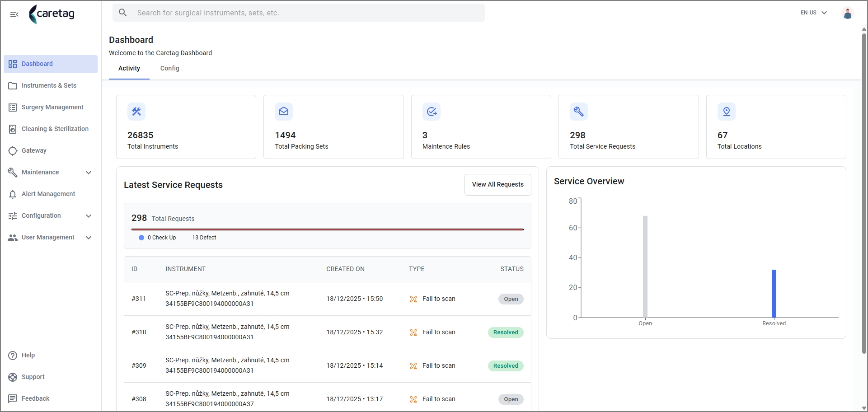Expand the Maintenance submenu chevron
The width and height of the screenshot is (868, 412).
pos(89,173)
